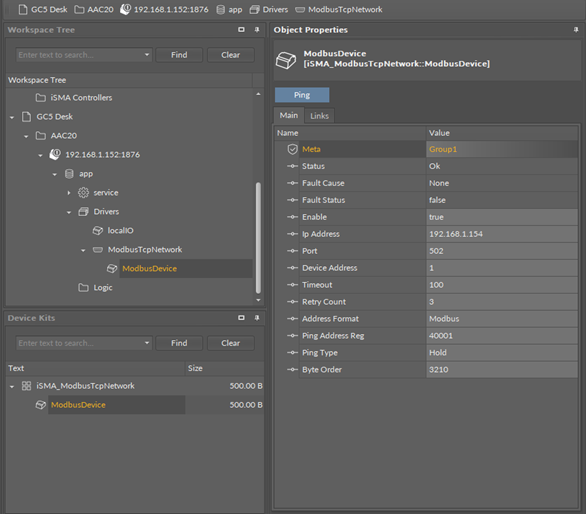
Task: Pin the Object Properties panel
Action: coord(576,30)
